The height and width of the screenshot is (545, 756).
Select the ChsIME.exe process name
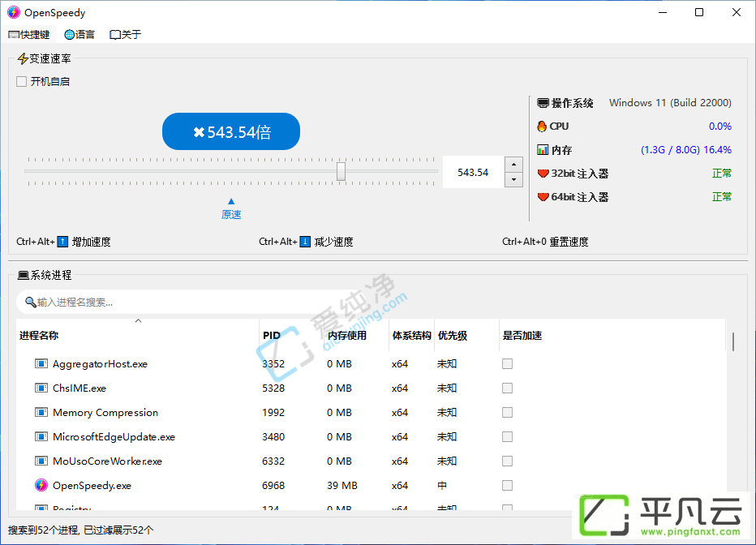79,388
